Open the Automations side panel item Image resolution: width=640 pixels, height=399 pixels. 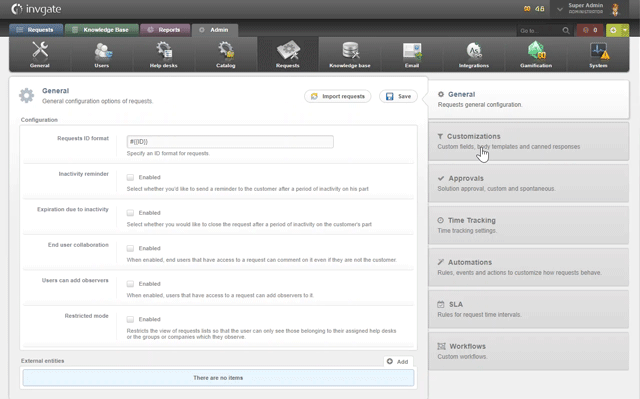pyautogui.click(x=529, y=267)
